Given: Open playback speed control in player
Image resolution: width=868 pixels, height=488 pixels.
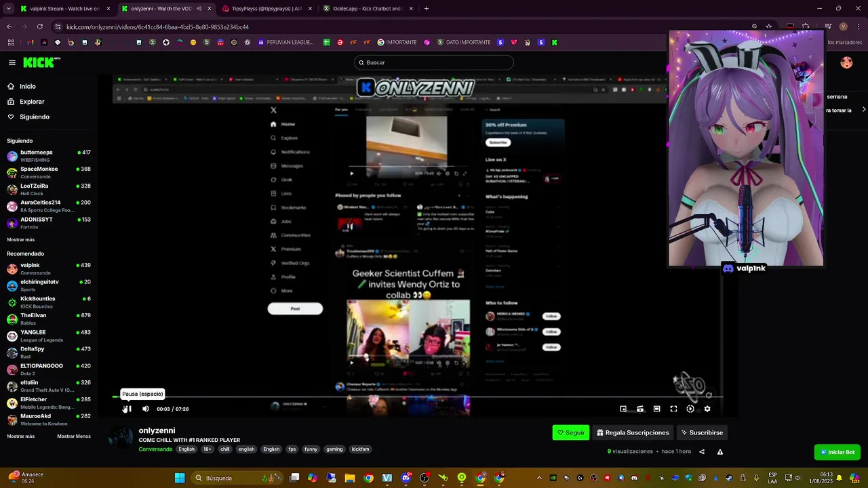Looking at the screenshot, I should pyautogui.click(x=690, y=409).
